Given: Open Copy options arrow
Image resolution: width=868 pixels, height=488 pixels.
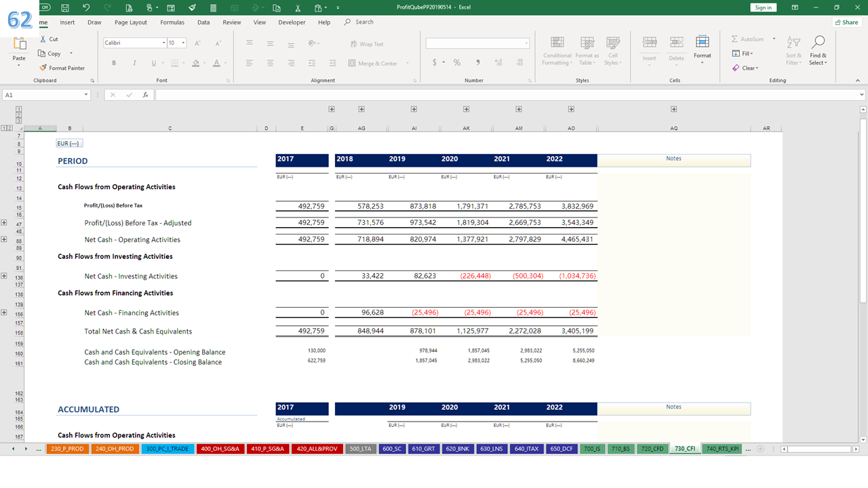Looking at the screenshot, I should 71,54.
